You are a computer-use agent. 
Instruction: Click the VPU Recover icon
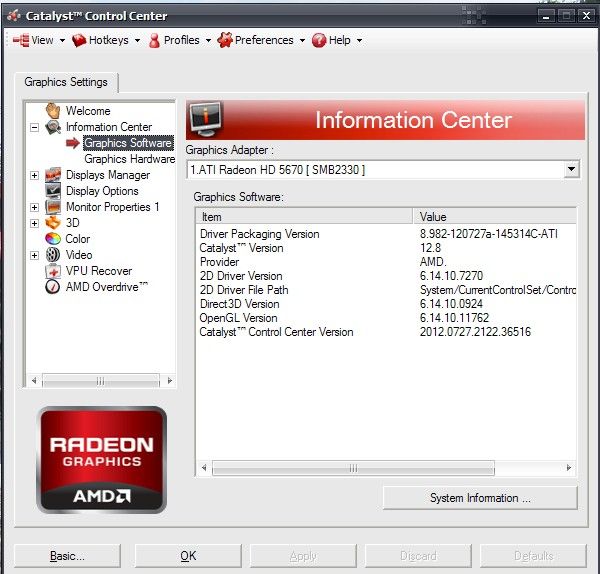pos(53,271)
